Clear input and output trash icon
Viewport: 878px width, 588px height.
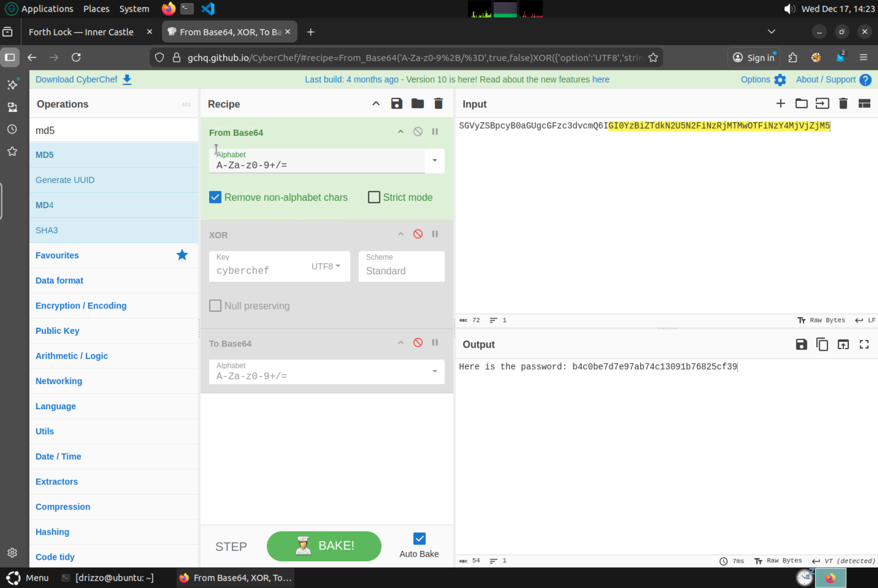tap(844, 103)
